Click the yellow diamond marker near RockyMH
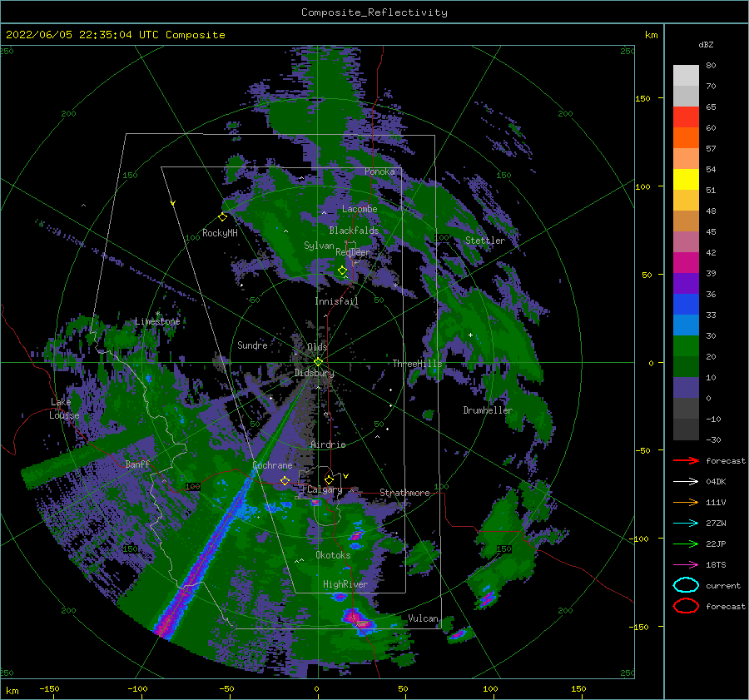 click(222, 217)
